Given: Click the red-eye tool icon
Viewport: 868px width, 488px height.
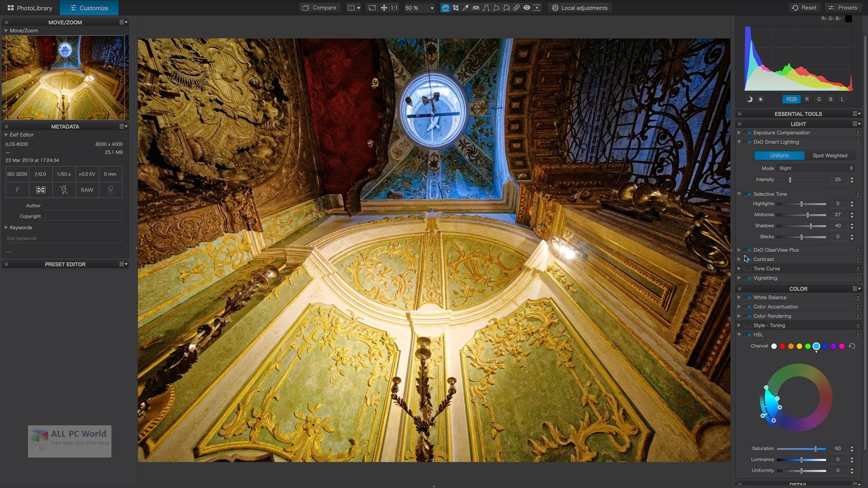Looking at the screenshot, I should tap(527, 8).
